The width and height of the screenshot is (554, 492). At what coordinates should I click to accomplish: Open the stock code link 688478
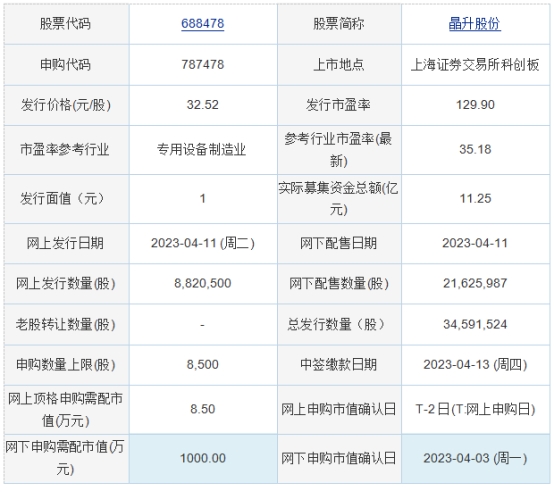pyautogui.click(x=202, y=24)
